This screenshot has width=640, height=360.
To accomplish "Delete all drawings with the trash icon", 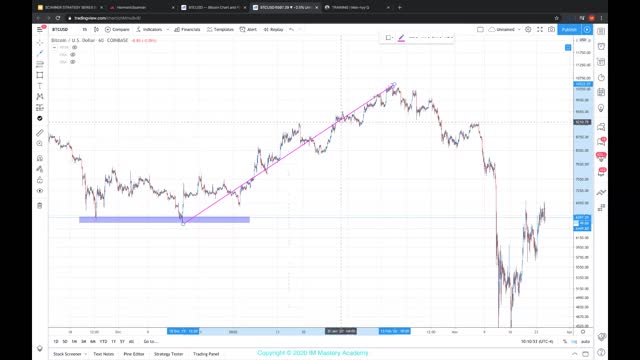I will 40,206.
